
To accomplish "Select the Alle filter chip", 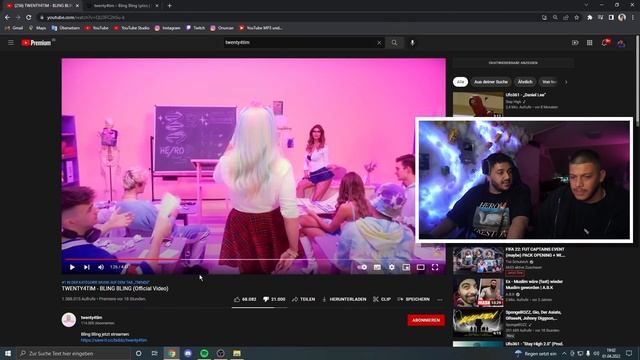I will tap(460, 82).
